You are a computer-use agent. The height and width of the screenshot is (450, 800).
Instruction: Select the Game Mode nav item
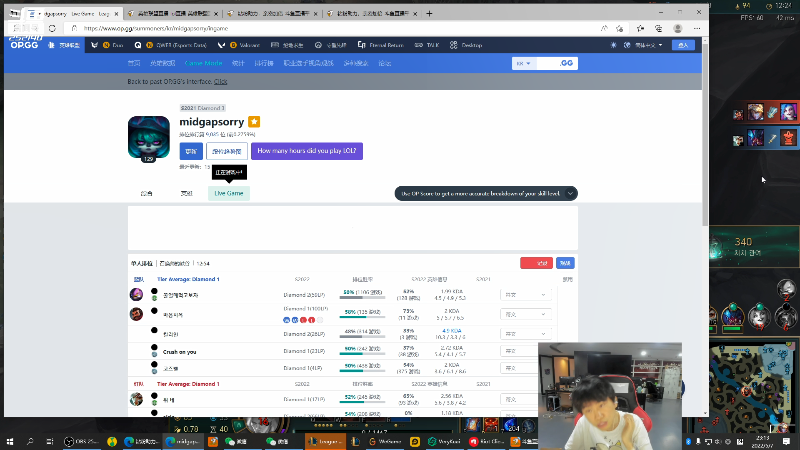coord(203,63)
